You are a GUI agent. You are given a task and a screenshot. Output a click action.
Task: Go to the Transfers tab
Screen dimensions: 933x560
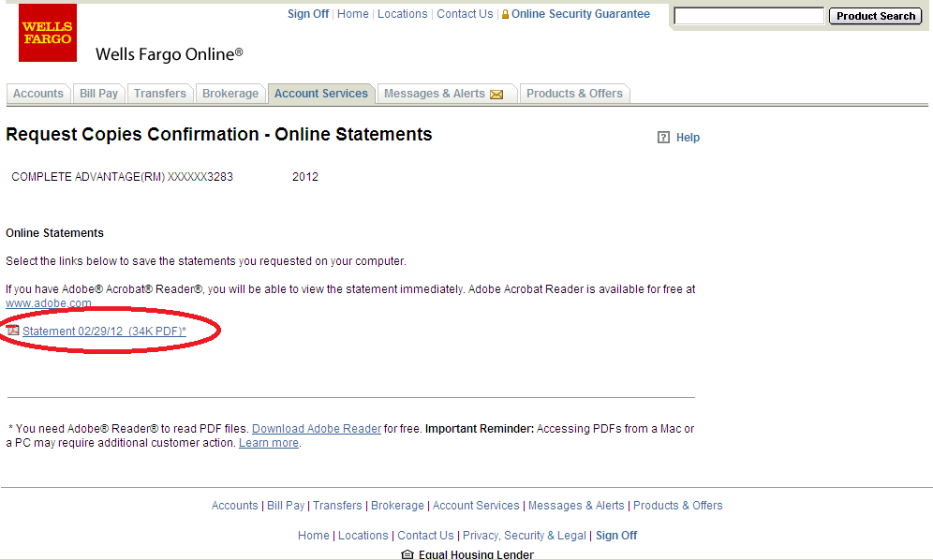click(160, 94)
